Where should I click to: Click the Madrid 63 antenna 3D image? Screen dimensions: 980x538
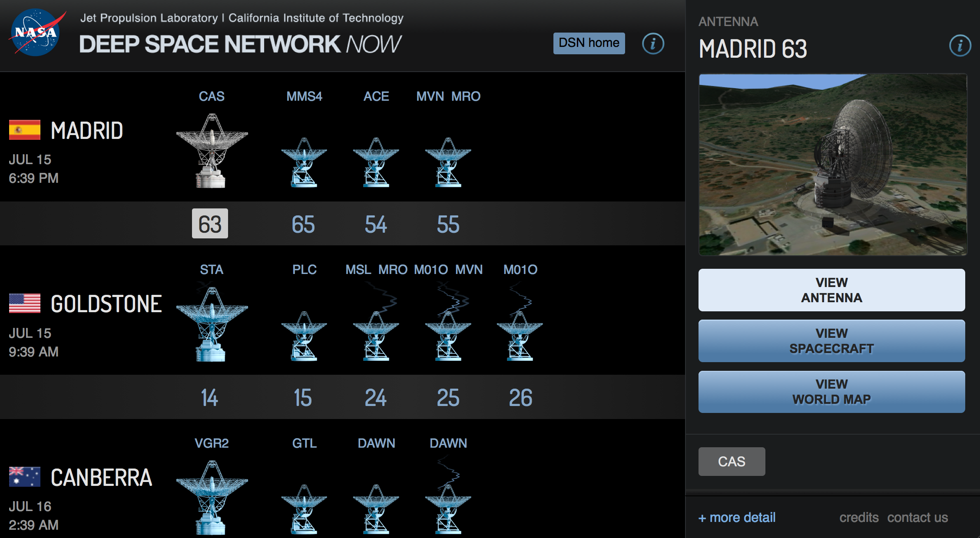pos(833,165)
